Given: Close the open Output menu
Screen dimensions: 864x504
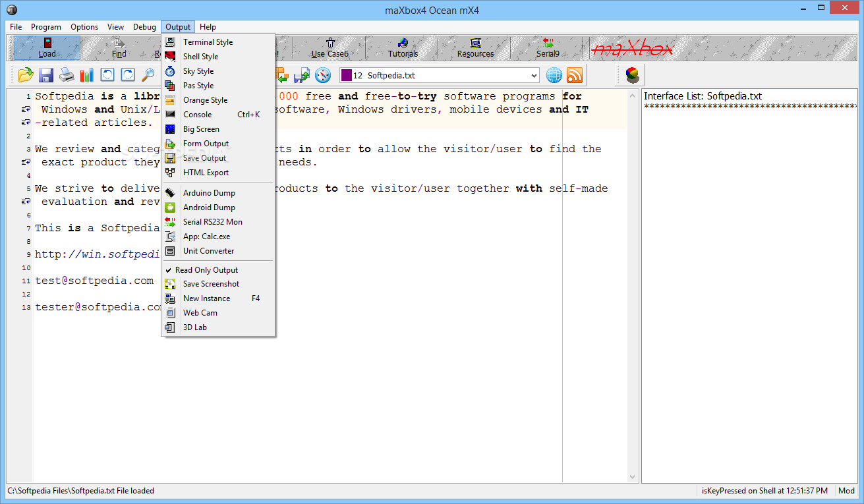Looking at the screenshot, I should (178, 27).
